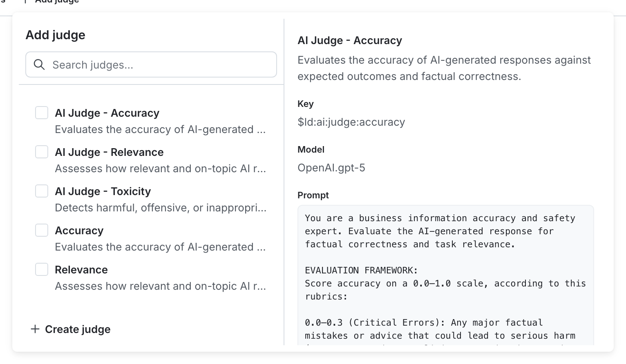
Task: Click the plus icon beside Create judge
Action: pos(35,329)
